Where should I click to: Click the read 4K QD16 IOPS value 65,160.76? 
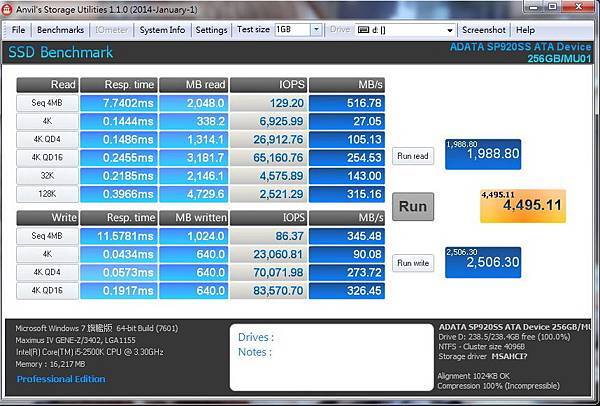[x=268, y=158]
